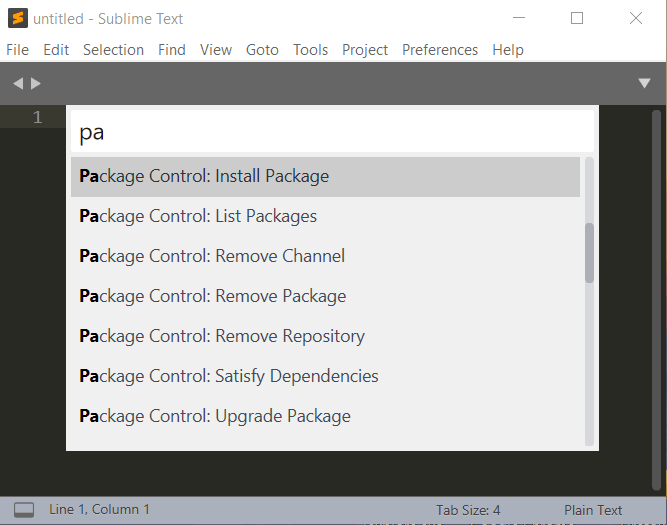The height and width of the screenshot is (525, 667).
Task: Minimize the Sublime Text window
Action: [519, 18]
